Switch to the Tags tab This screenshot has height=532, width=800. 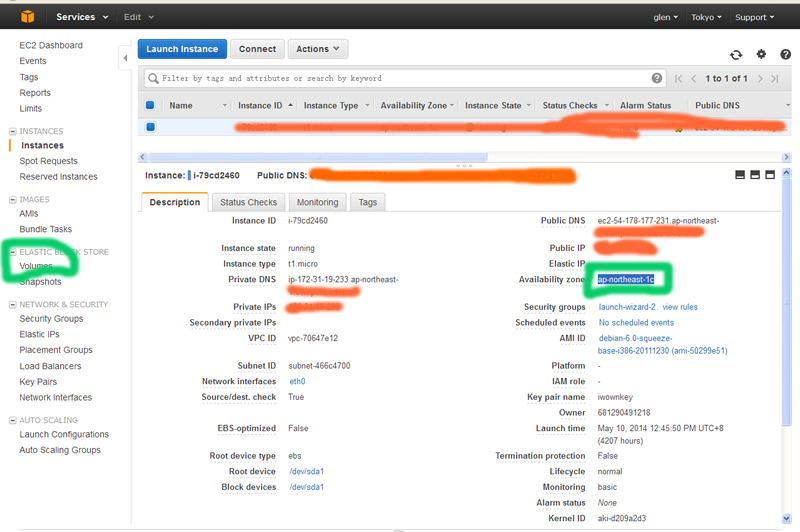tap(367, 202)
